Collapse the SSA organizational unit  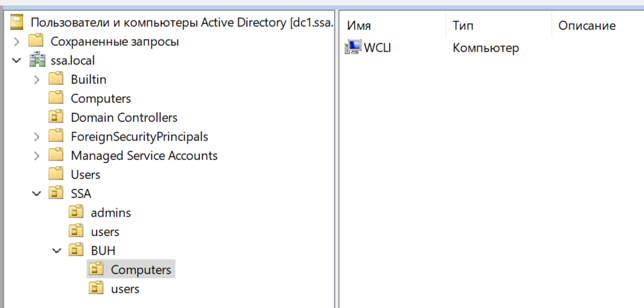[37, 193]
